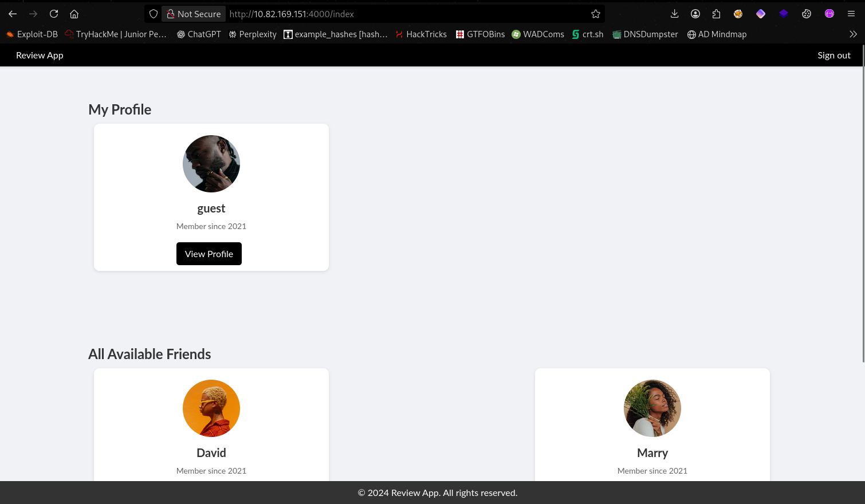Image resolution: width=865 pixels, height=504 pixels.
Task: Go to the browser home page icon
Action: 74,14
